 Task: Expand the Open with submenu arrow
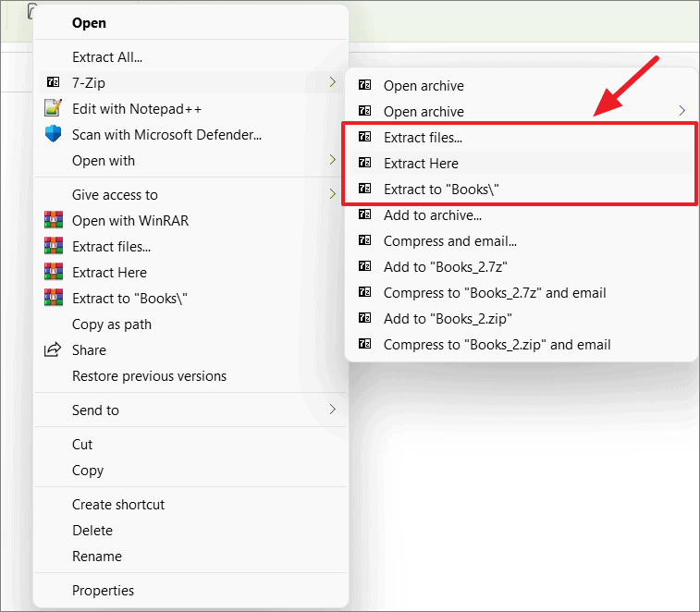(332, 159)
